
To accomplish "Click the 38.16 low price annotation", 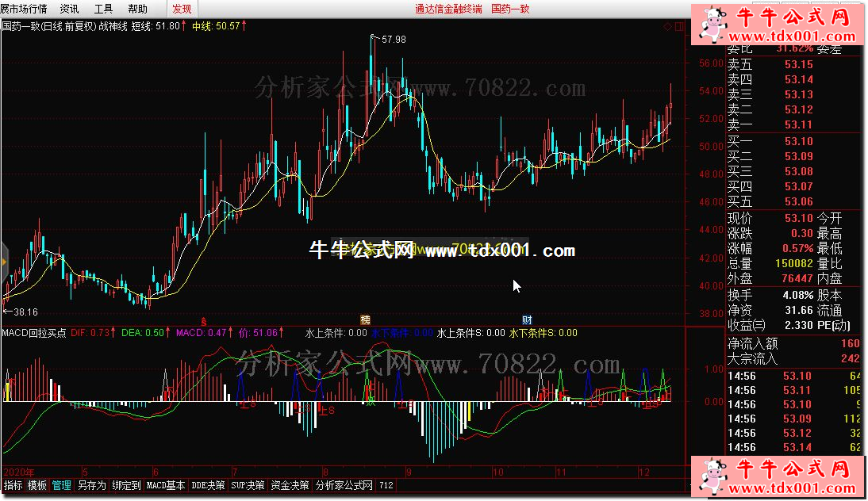I will click(x=25, y=312).
